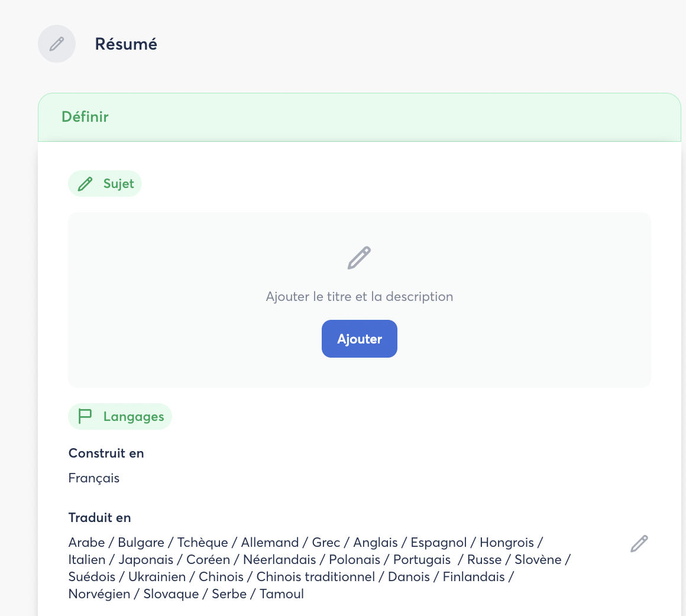Click Arabe in the translated languages list
Screen dimensions: 686x616
86,543
